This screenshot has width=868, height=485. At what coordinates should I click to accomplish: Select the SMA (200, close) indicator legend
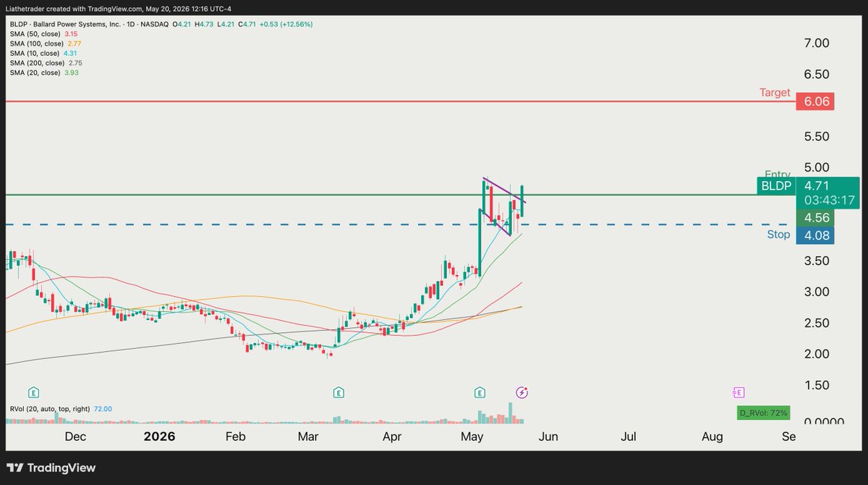pos(48,63)
